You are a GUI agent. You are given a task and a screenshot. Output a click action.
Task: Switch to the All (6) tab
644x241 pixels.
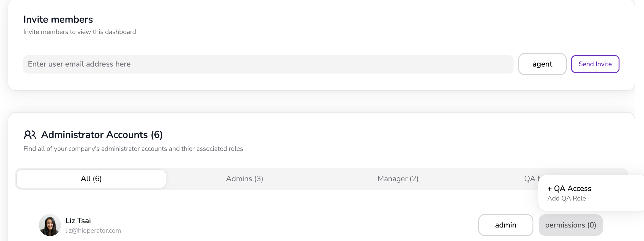[x=91, y=179]
